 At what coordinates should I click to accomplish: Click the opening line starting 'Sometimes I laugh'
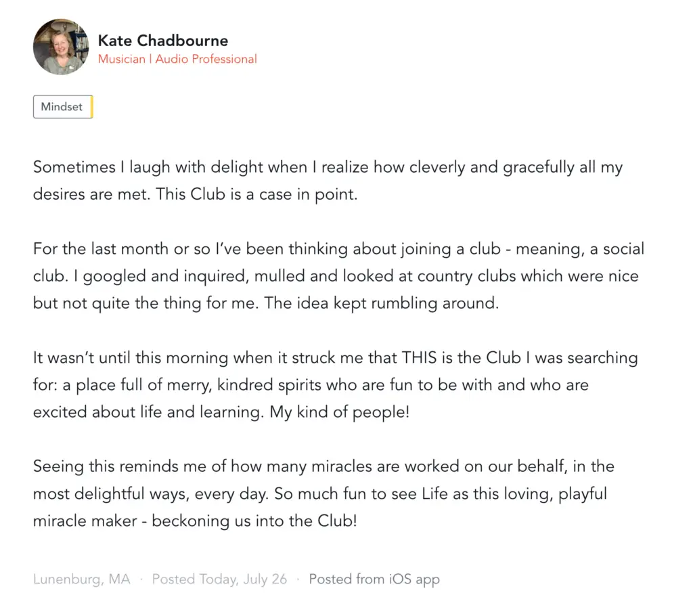[x=328, y=167]
